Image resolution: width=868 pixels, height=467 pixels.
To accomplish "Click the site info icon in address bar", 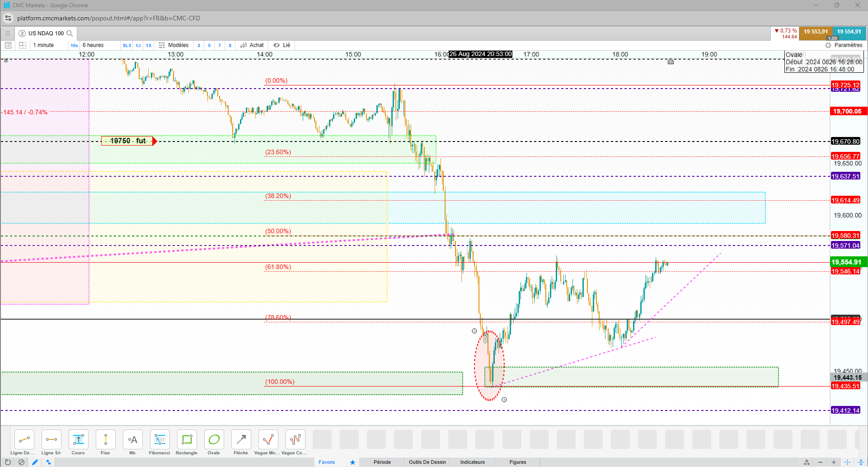I will click(8, 18).
